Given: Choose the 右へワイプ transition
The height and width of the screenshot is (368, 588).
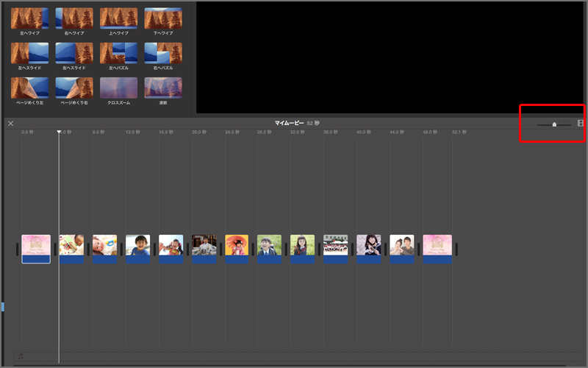Looking at the screenshot, I should [x=74, y=18].
